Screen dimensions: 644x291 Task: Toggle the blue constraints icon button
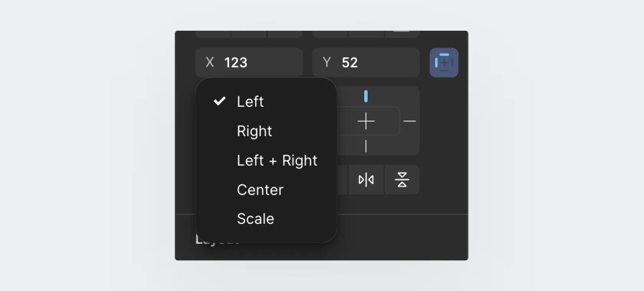click(444, 63)
